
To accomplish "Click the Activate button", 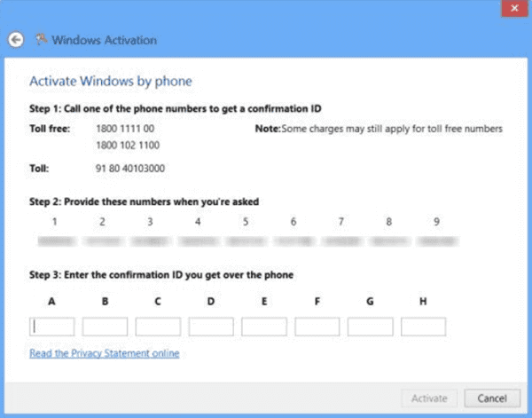I will [x=429, y=398].
